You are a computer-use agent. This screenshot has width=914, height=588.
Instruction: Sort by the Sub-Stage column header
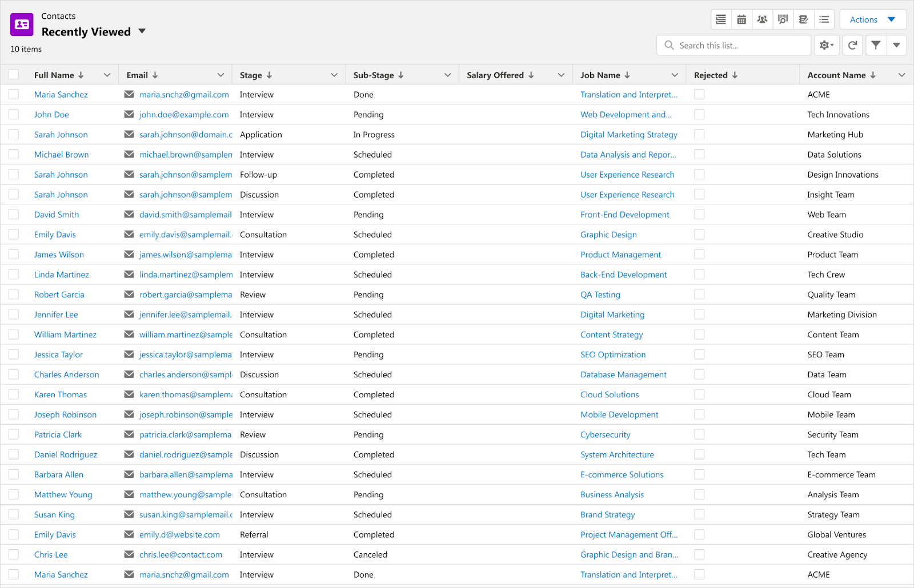(374, 75)
